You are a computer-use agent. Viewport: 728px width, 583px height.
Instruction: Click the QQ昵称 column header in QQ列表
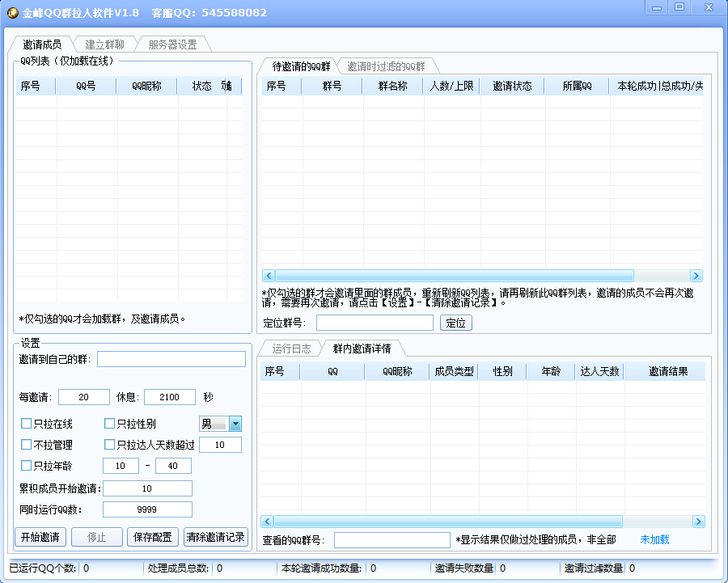click(146, 86)
